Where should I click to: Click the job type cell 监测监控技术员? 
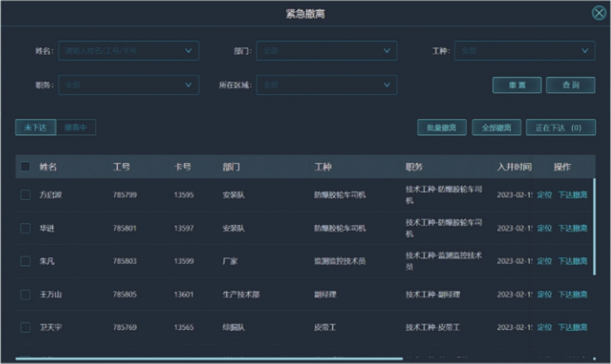pyautogui.click(x=340, y=261)
